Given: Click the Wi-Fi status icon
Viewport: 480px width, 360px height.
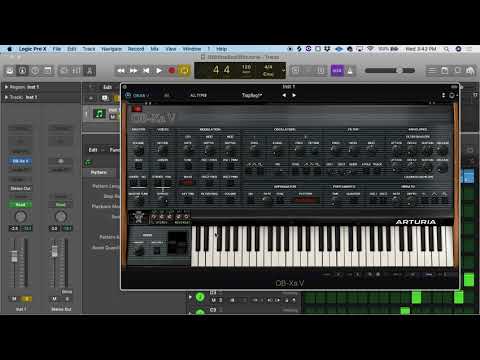Looking at the screenshot, I should [x=370, y=49].
